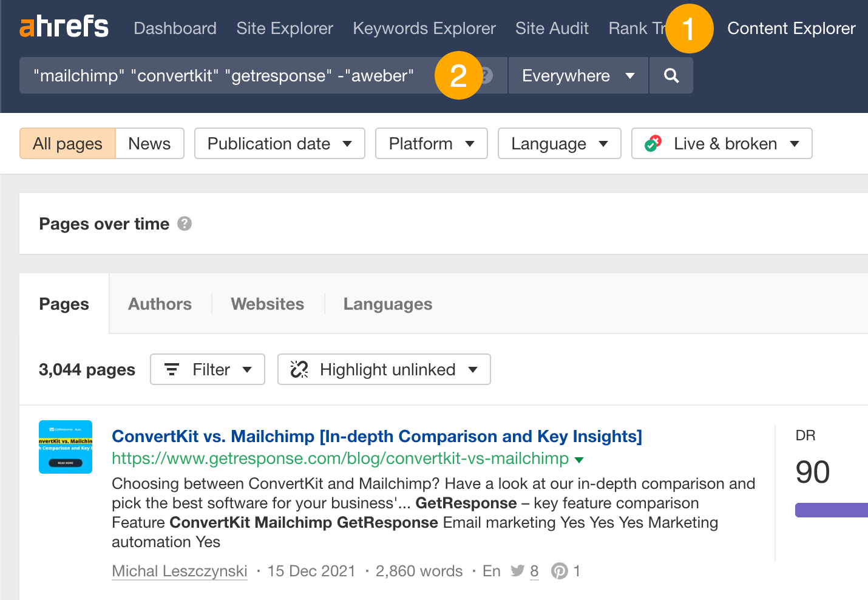The image size is (868, 600).
Task: View author Michal Leszczynski
Action: tap(179, 571)
